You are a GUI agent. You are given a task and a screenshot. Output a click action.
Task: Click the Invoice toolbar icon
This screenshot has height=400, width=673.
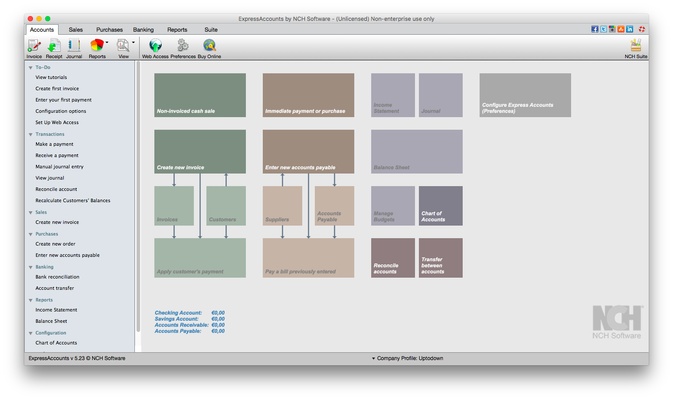pos(34,46)
